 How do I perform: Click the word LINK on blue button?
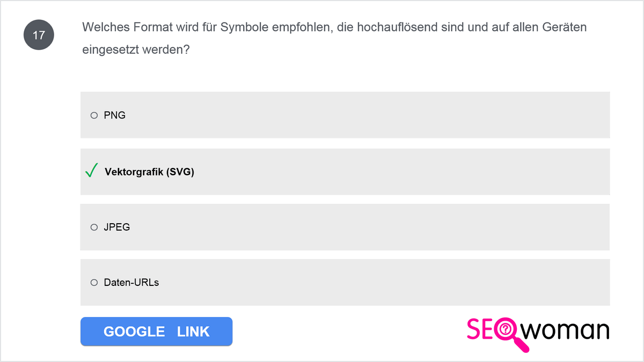193,331
